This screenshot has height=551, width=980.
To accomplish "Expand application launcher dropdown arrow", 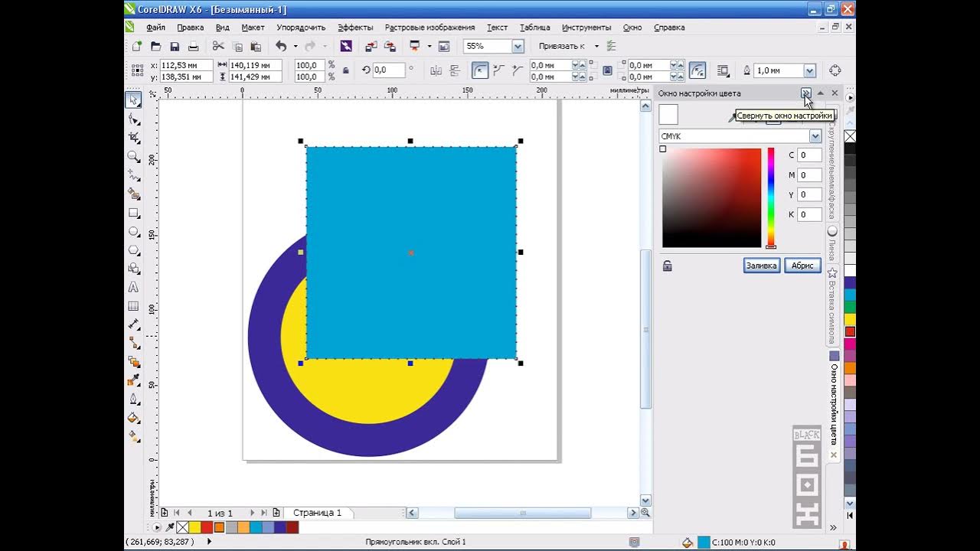I will click(429, 46).
